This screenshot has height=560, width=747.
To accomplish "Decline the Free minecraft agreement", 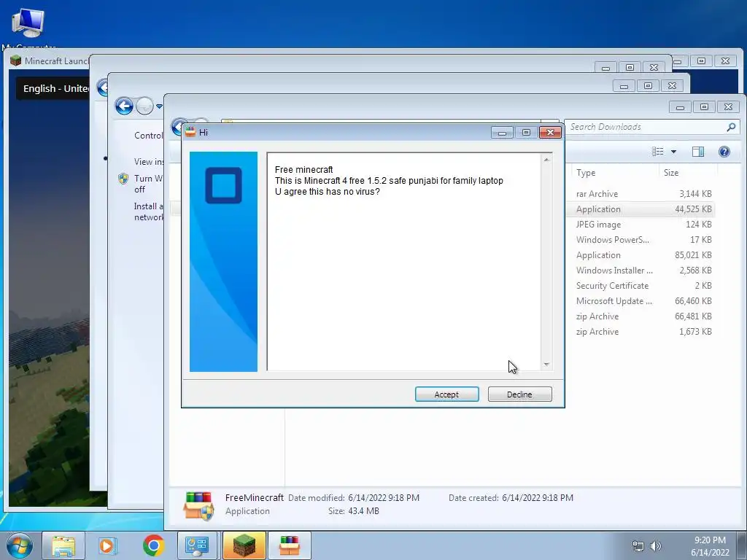I will click(519, 394).
